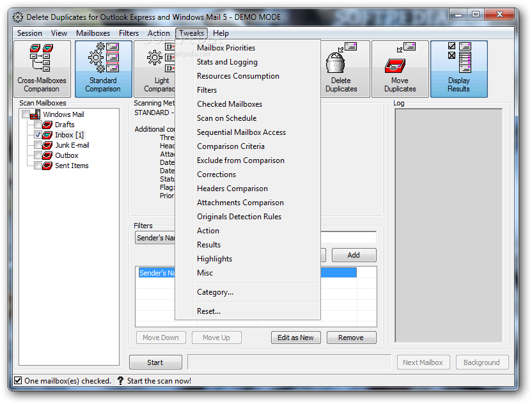Screen dimensions: 532x404
Task: Choose Stats and Logging menu entry
Action: click(x=247, y=62)
